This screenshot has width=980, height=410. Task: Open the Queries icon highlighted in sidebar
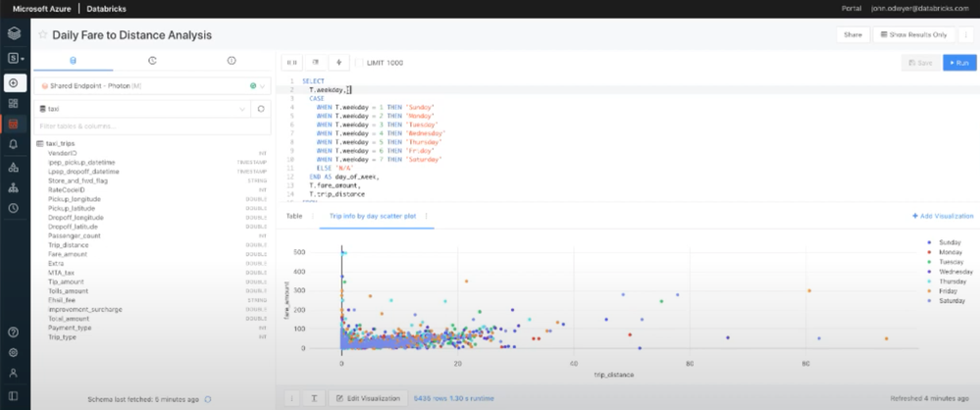point(14,124)
